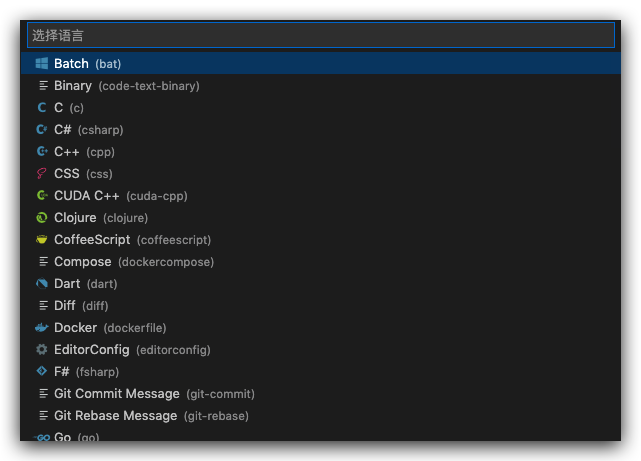Click the green Clojure icon
Image resolution: width=641 pixels, height=461 pixels.
point(42,217)
